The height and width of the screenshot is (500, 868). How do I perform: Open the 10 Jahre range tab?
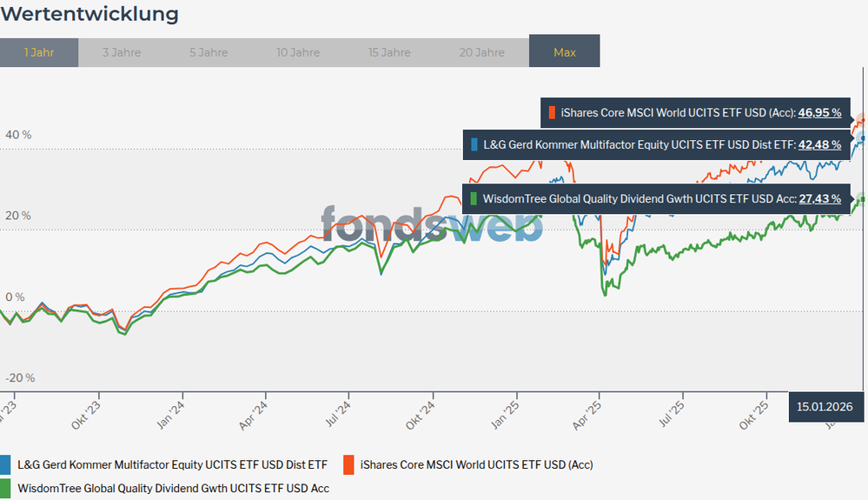tap(298, 52)
